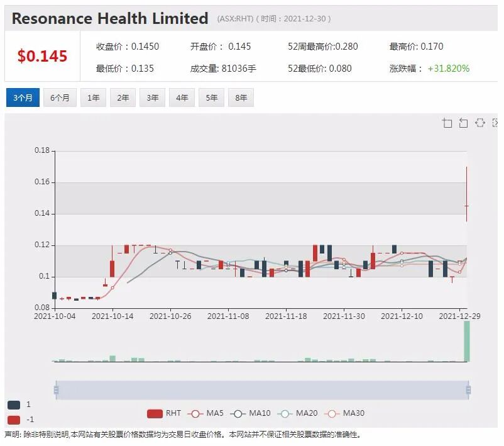Click the 0.1 y-axis label
This screenshot has width=504, height=446.
[45, 276]
